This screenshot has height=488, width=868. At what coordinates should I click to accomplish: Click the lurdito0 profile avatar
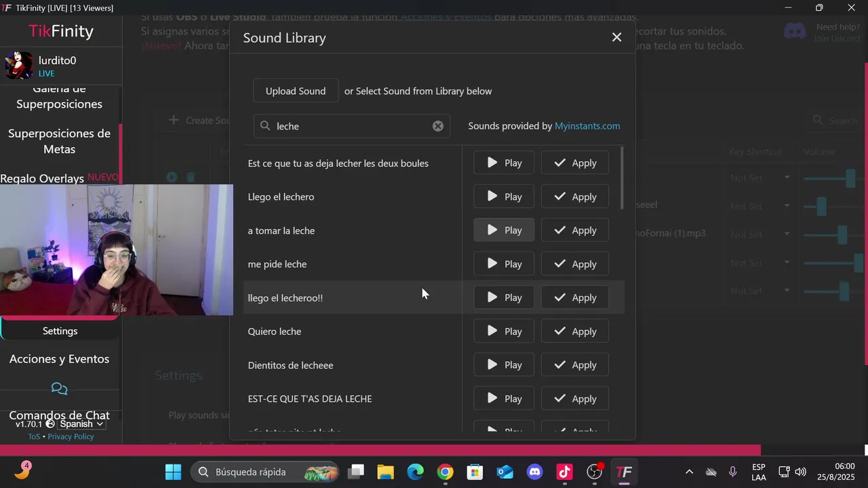[19, 66]
